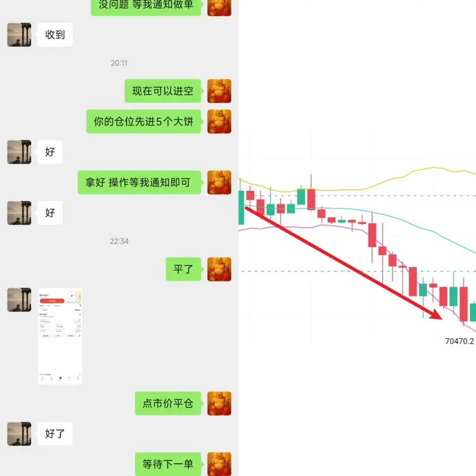Screen dimensions: 476x476
Task: Tap the 点市价平仓 message bubble
Action: point(169,403)
